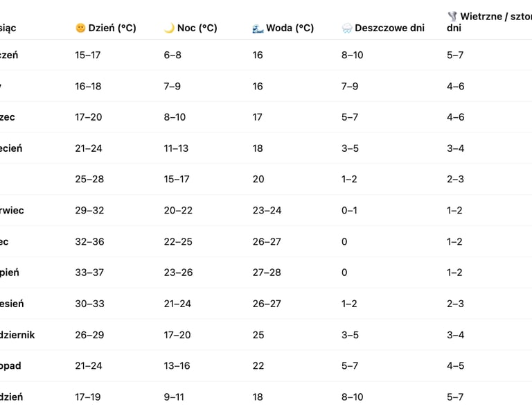Screen dimensions: 532x416
Task: Click the sun icon beside Dzień header
Action: tap(80, 28)
